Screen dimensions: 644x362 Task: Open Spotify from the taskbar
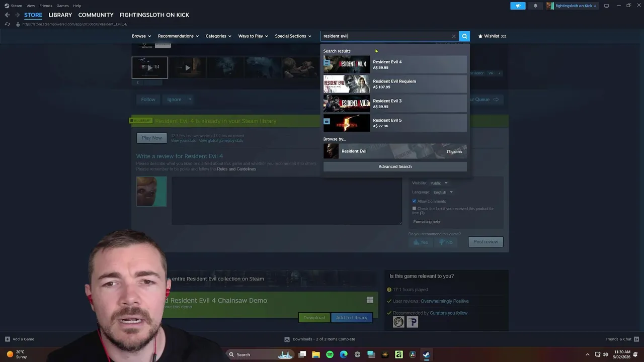[x=330, y=354]
